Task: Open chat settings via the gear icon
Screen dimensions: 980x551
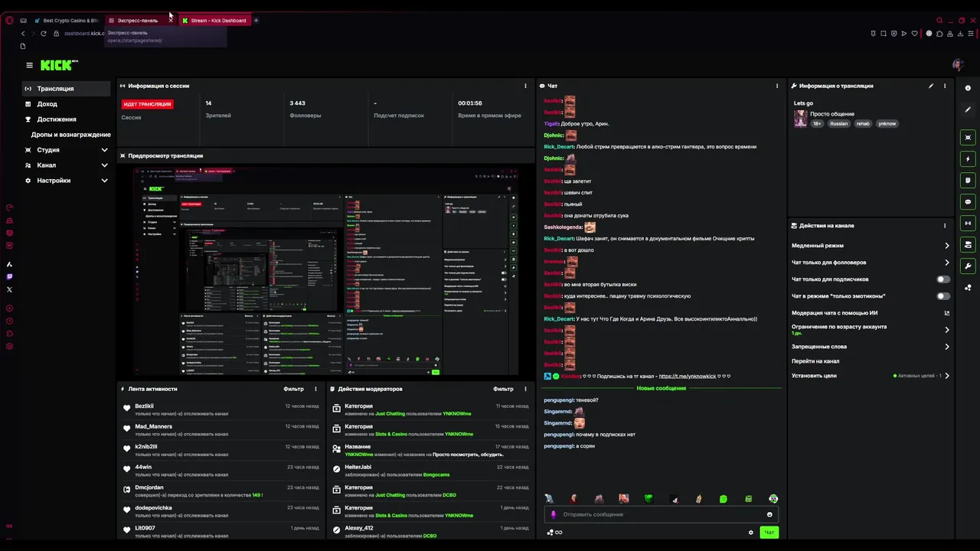Action: pos(750,533)
